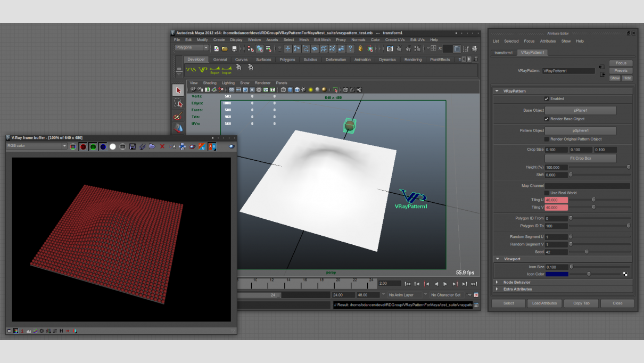Toggle textured checker icon in viewport toolbar
This screenshot has height=363, width=644.
pos(303,90)
